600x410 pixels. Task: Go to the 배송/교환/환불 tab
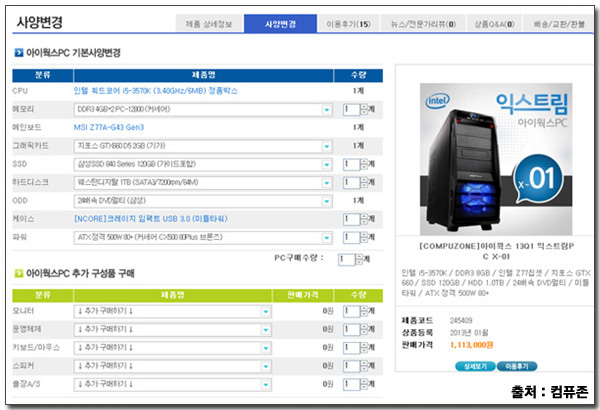[559, 24]
